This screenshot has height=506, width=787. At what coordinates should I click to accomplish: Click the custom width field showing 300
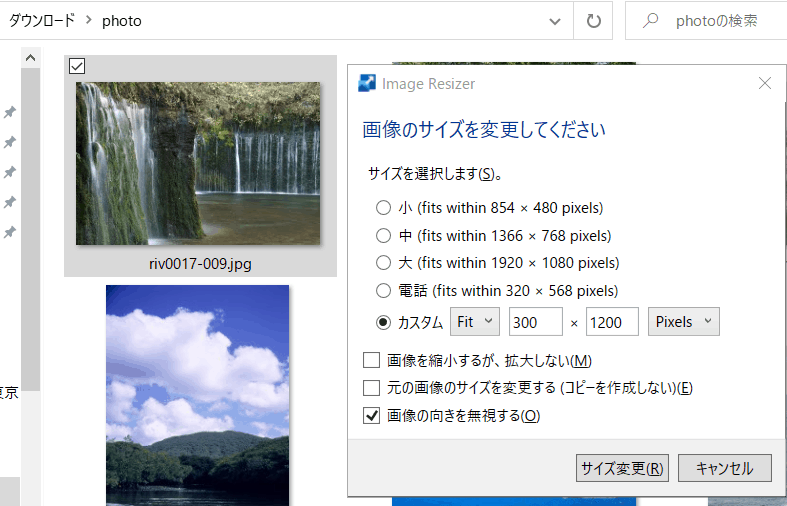(x=535, y=322)
